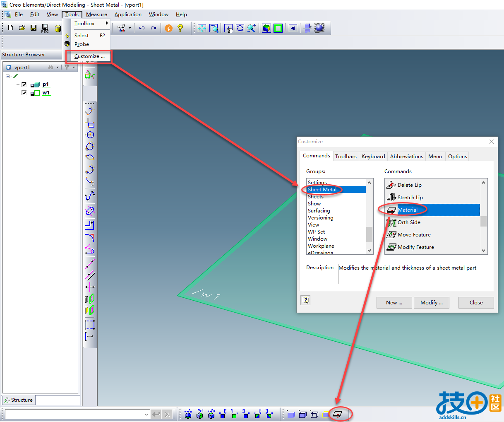This screenshot has height=422, width=504.
Task: Click in the command line input field
Action: point(74,414)
